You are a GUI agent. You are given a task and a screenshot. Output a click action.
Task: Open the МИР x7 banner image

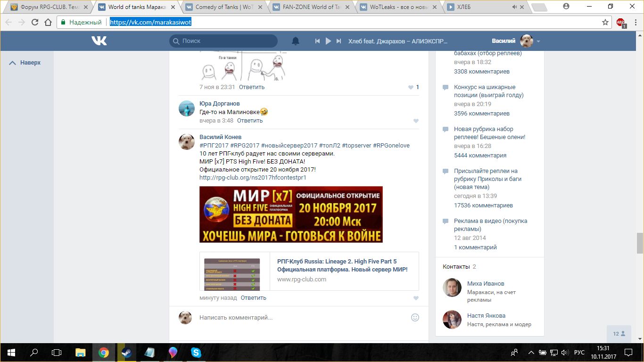pos(291,214)
